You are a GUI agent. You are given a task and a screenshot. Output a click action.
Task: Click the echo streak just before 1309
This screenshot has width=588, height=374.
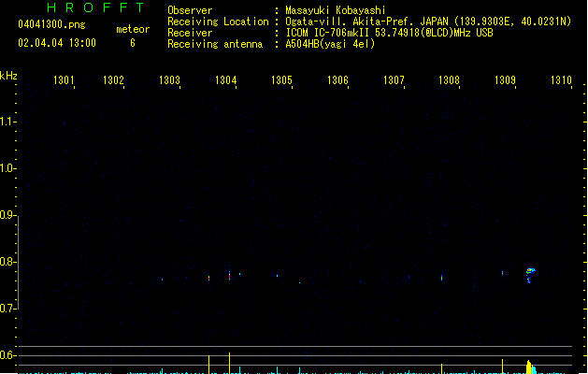[503, 273]
